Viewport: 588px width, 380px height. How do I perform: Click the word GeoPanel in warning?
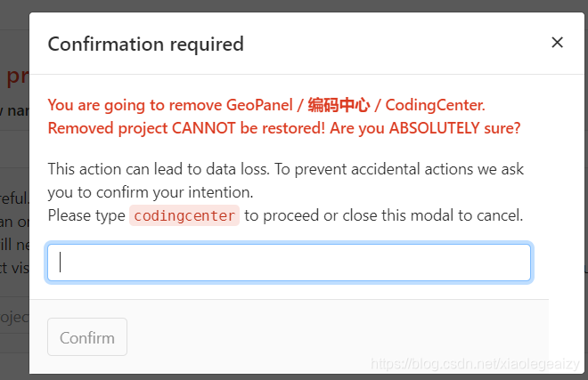(x=259, y=105)
